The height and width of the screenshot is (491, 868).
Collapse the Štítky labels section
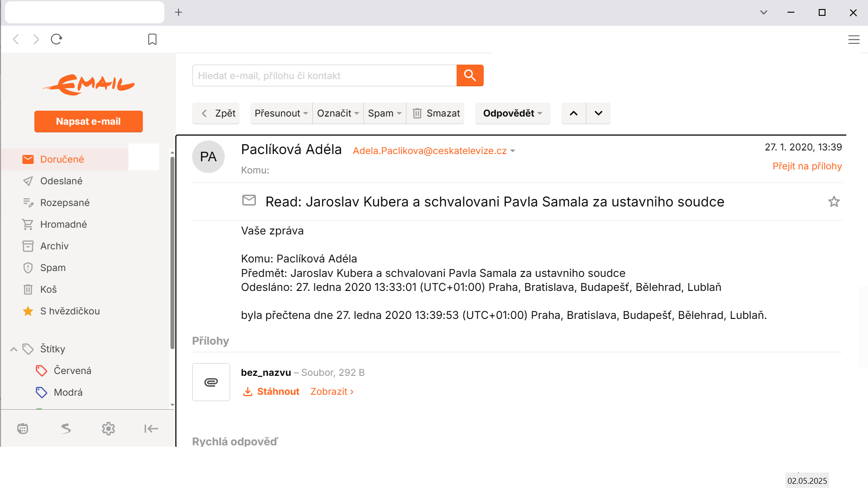[14, 349]
